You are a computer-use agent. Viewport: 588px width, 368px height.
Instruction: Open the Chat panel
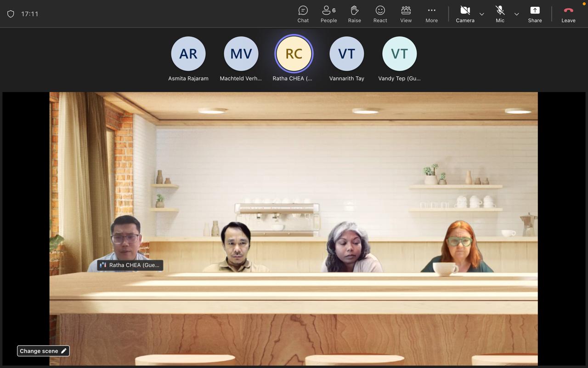tap(303, 14)
